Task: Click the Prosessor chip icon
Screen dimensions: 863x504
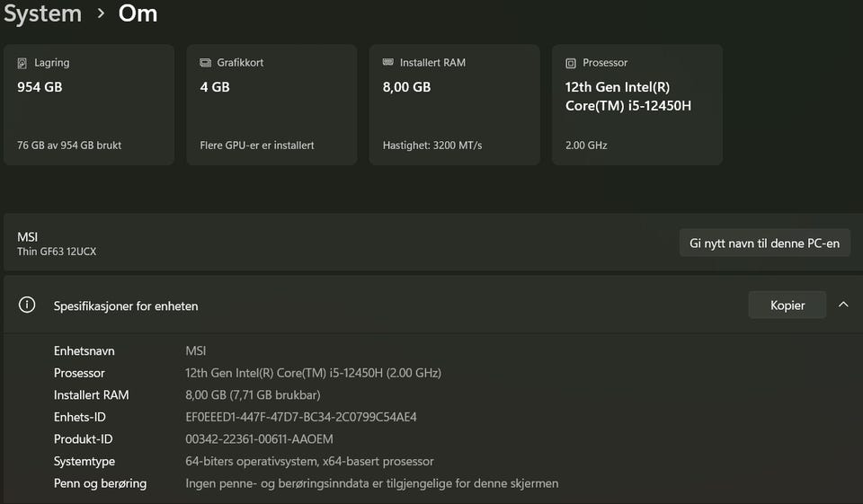Action: click(571, 63)
